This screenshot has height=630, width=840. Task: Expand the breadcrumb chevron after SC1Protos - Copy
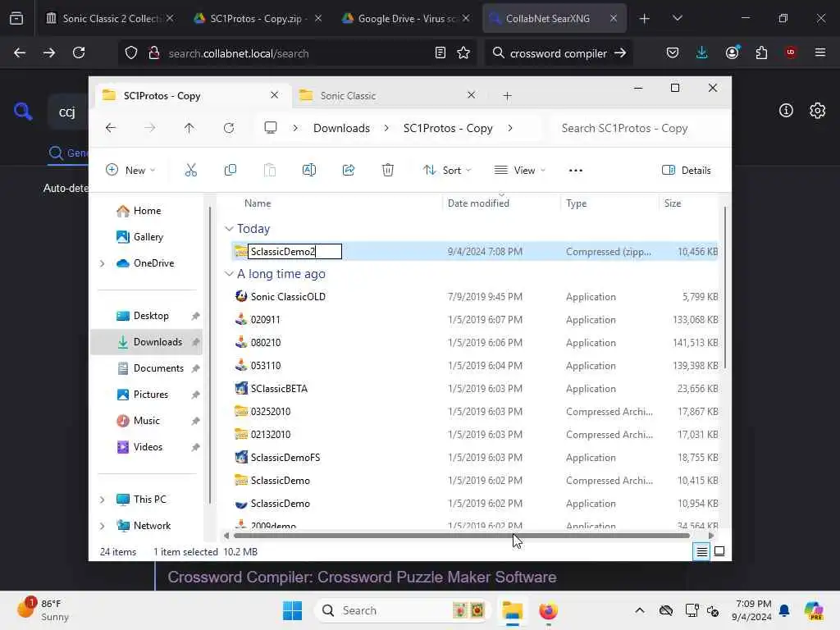click(510, 128)
